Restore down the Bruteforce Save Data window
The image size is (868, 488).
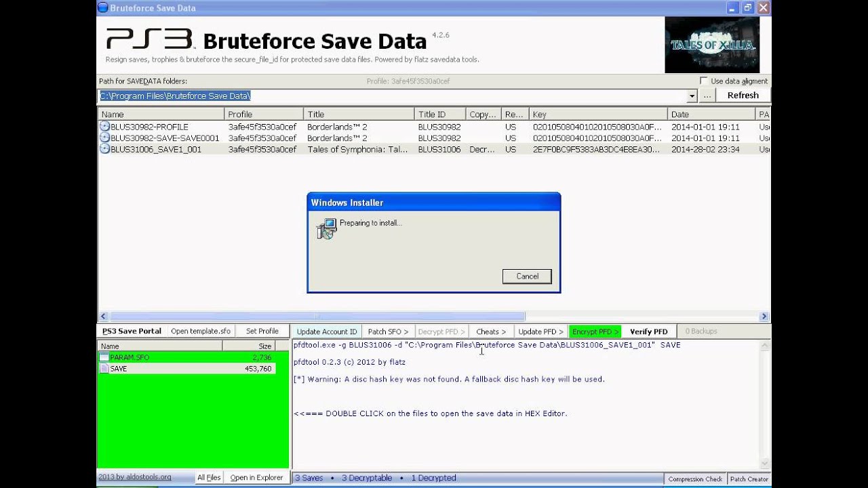(748, 7)
